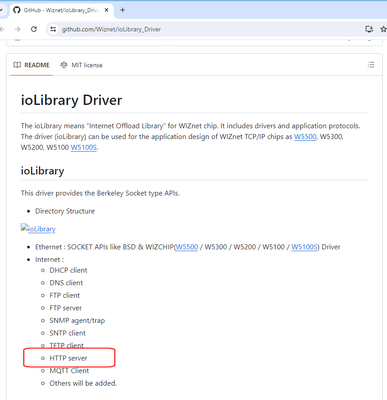Open site information icon in address bar

coord(53,29)
